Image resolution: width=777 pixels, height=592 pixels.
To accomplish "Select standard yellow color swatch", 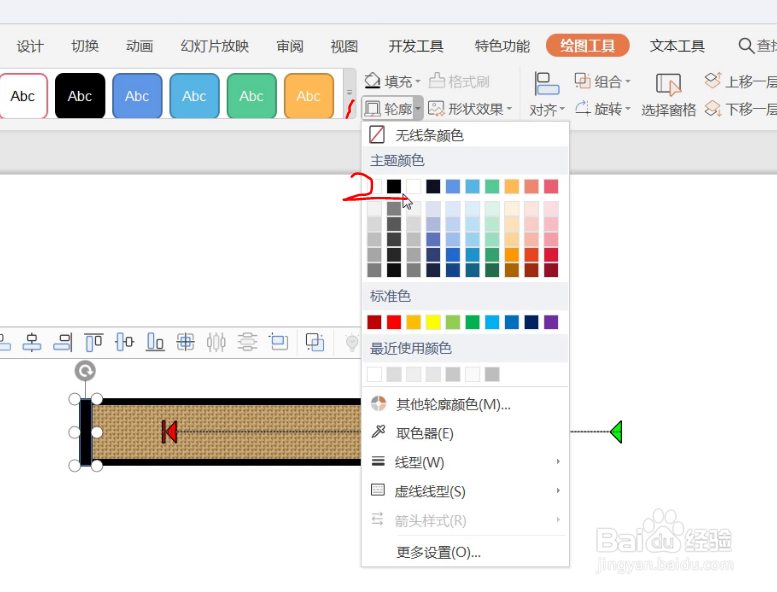I will pos(433,322).
